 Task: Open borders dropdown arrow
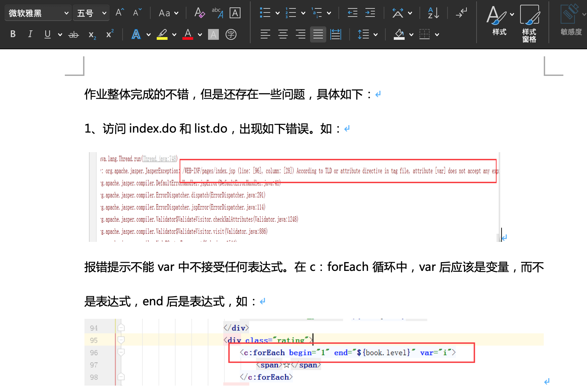tap(437, 34)
